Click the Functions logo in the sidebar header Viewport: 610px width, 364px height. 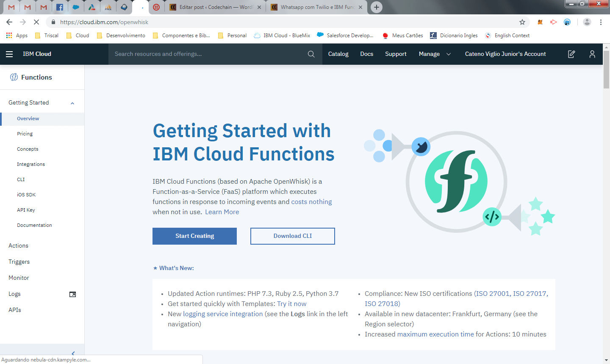14,77
